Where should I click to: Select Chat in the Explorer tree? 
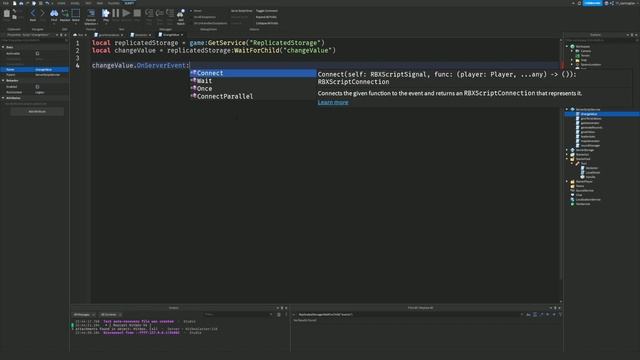579,195
